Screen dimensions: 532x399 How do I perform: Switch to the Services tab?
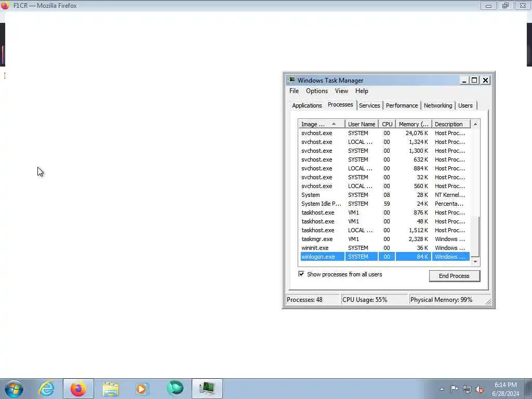369,105
